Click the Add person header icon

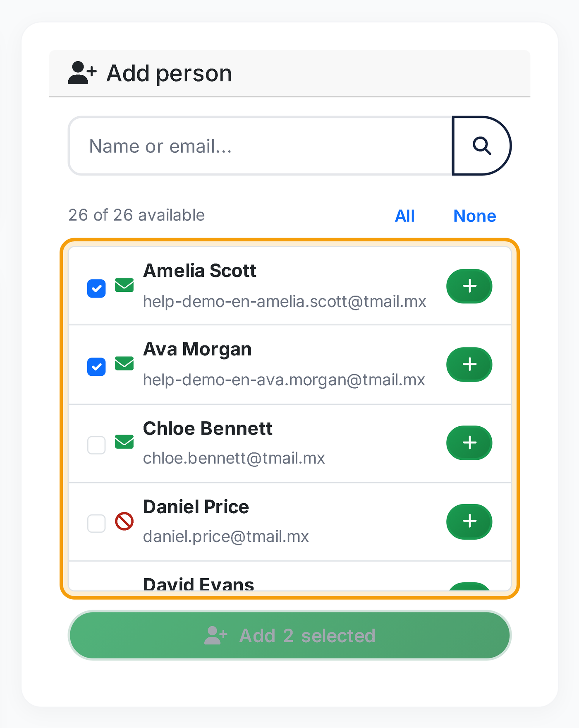click(x=82, y=73)
